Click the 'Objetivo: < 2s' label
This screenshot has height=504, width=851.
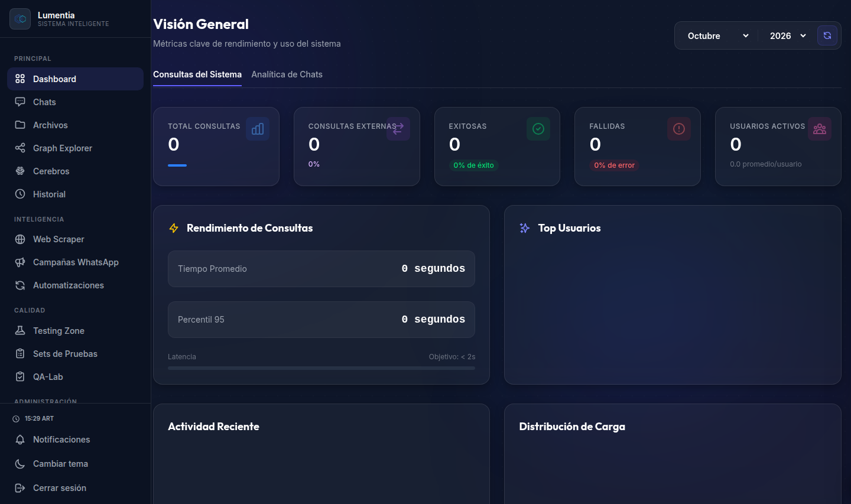point(452,357)
